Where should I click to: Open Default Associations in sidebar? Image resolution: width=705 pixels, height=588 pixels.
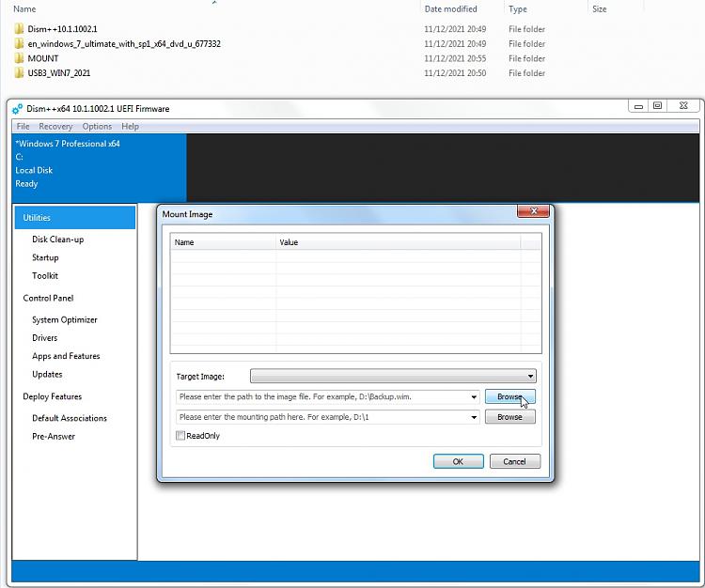(70, 418)
